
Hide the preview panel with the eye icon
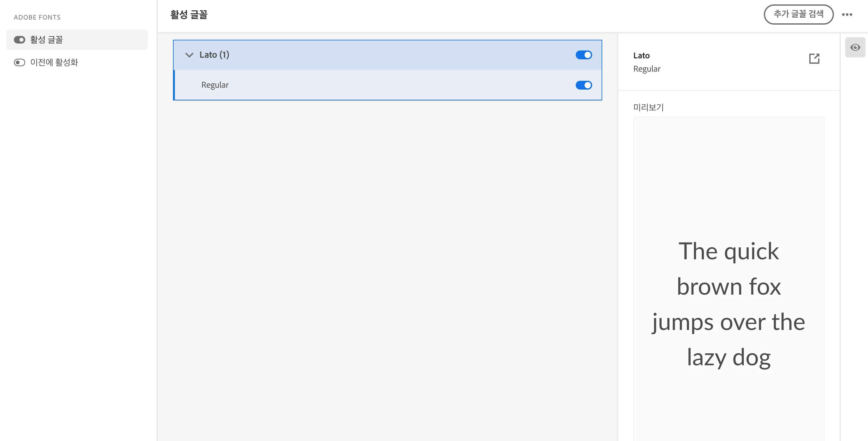855,47
